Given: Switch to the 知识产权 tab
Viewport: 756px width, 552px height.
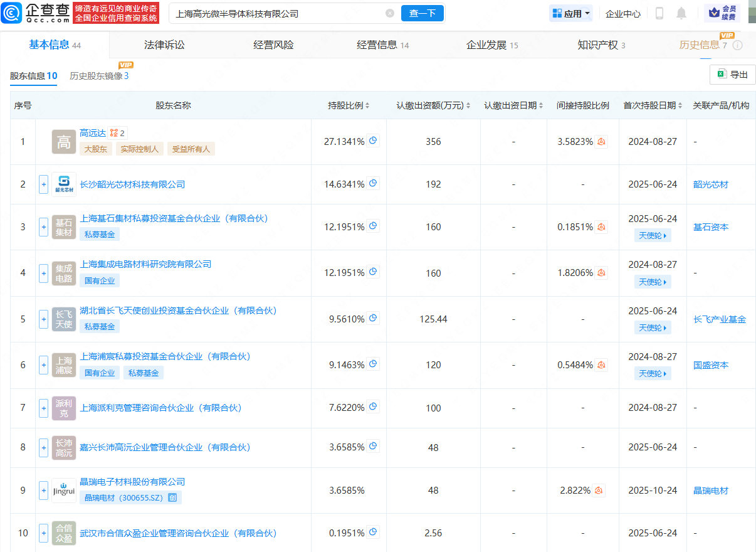Looking at the screenshot, I should tap(601, 45).
